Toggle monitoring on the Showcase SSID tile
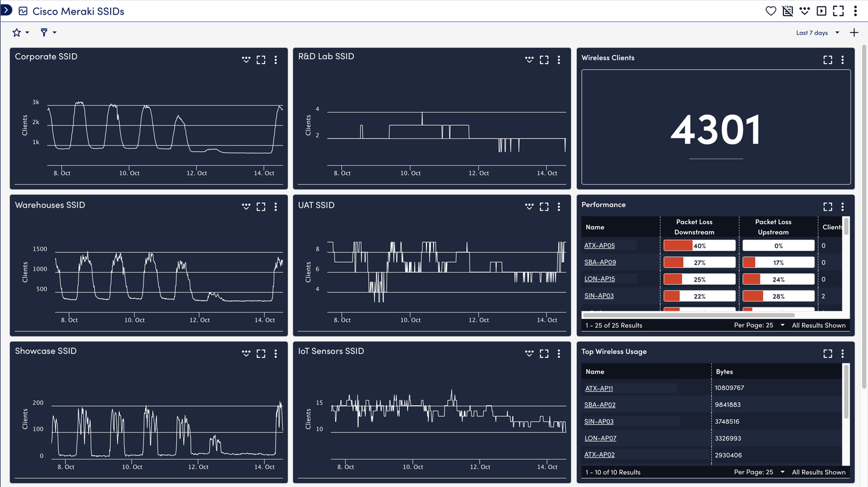Screen dimensions: 868x487 [246, 353]
